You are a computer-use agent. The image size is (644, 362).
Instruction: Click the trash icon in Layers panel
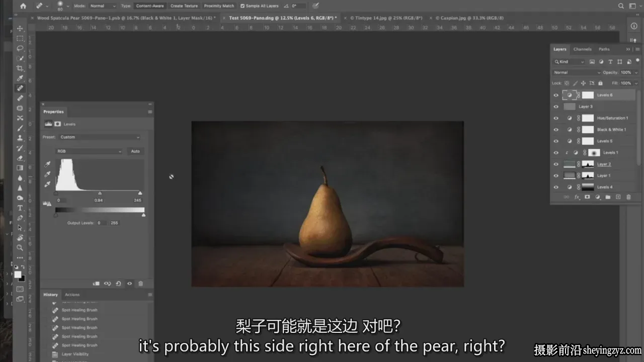628,197
